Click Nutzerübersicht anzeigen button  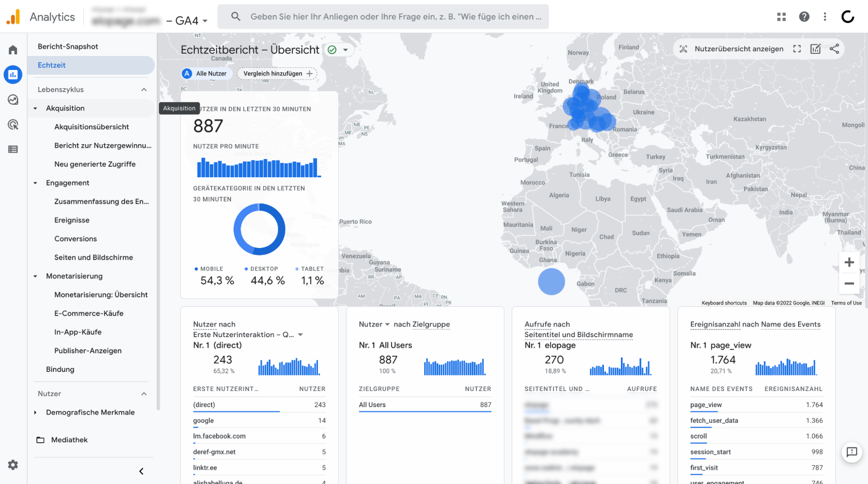click(732, 49)
